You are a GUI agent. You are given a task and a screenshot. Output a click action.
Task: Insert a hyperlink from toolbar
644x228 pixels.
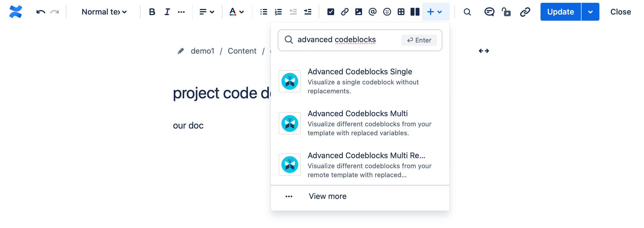[x=345, y=12]
